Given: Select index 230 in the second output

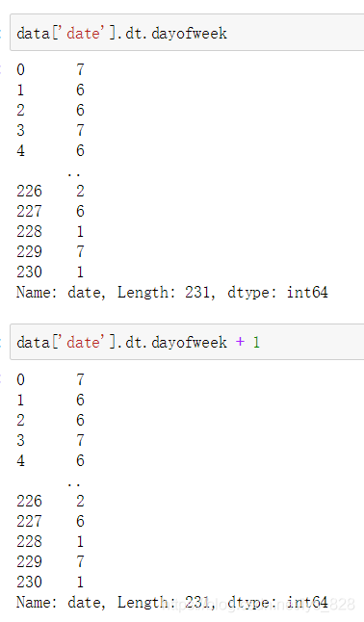Looking at the screenshot, I should [30, 582].
